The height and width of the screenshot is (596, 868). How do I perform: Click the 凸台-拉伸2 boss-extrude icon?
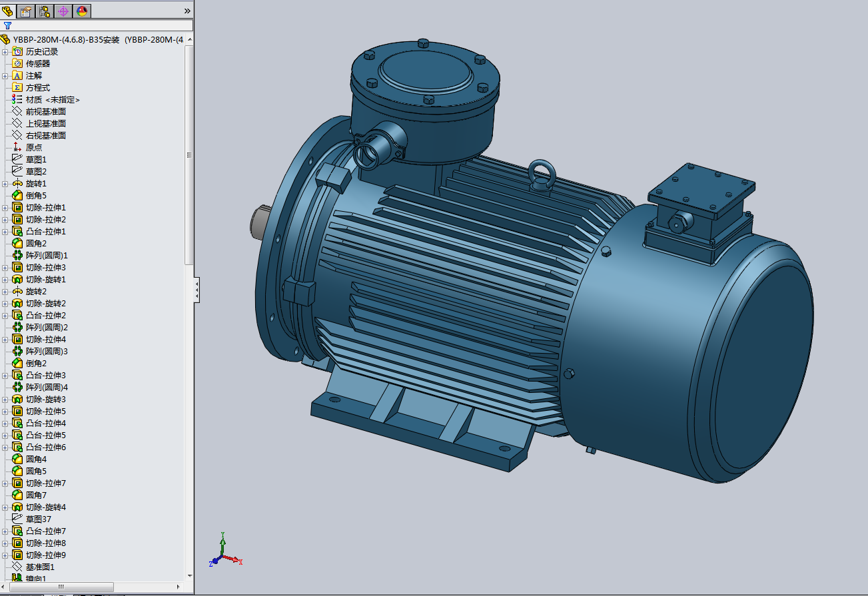coord(18,315)
